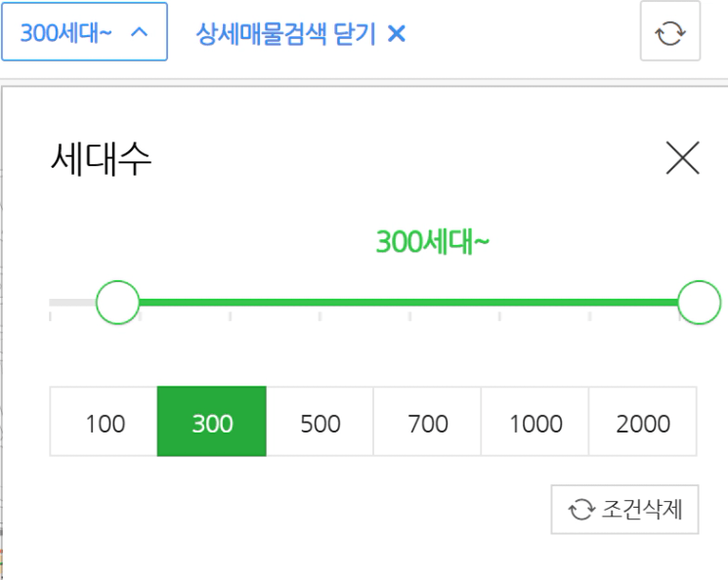
Task: Select the 500 households option
Action: (x=320, y=421)
